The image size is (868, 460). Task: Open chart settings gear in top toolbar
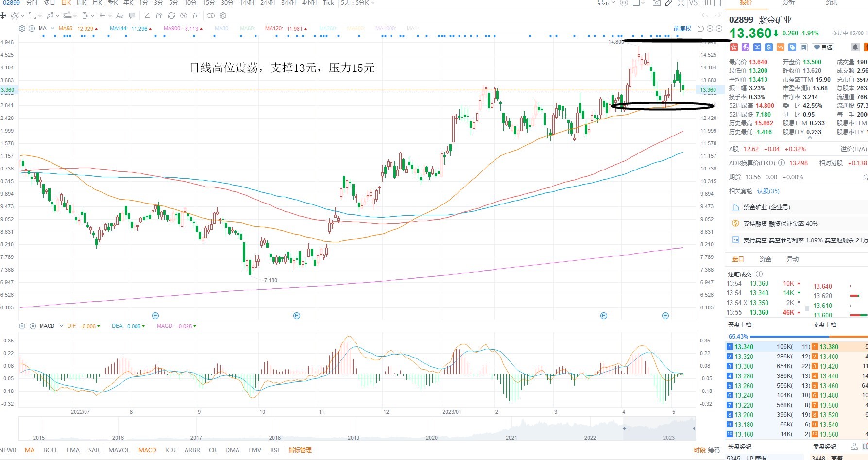tap(624, 3)
